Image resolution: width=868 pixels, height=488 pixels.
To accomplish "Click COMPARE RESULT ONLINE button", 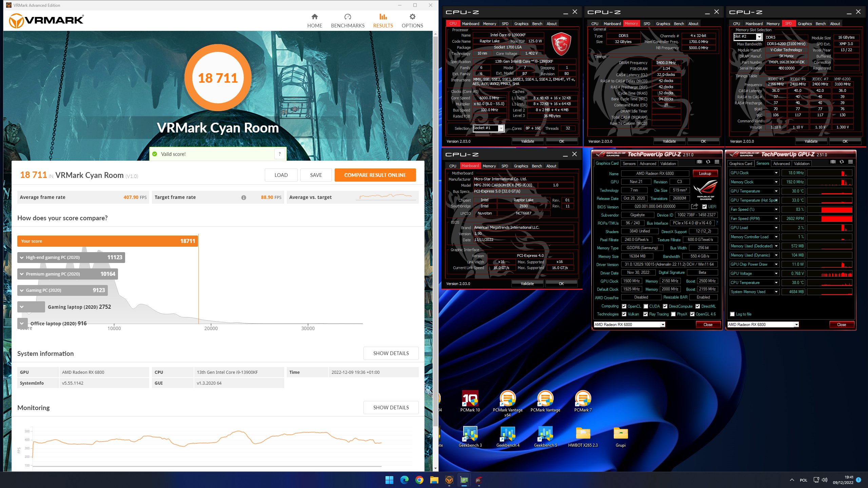I will (375, 175).
